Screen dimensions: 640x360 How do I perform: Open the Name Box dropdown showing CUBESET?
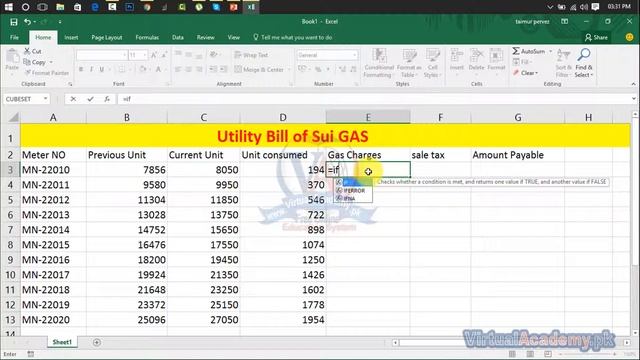[x=45, y=99]
